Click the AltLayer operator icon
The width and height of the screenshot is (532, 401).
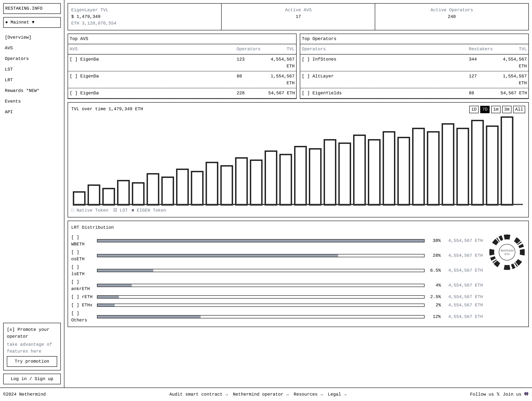point(306,76)
